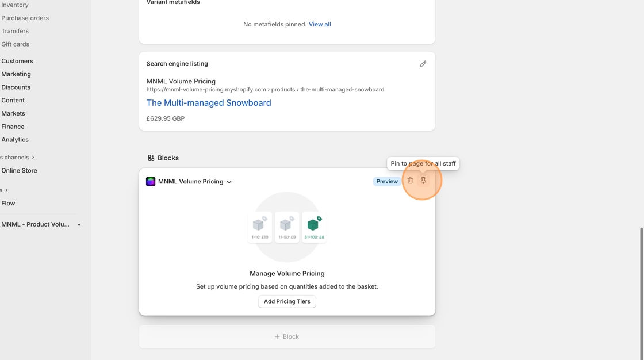Open The Multi-managed Snowboard listing link
Viewport: 644px width, 360px height.
[x=209, y=103]
